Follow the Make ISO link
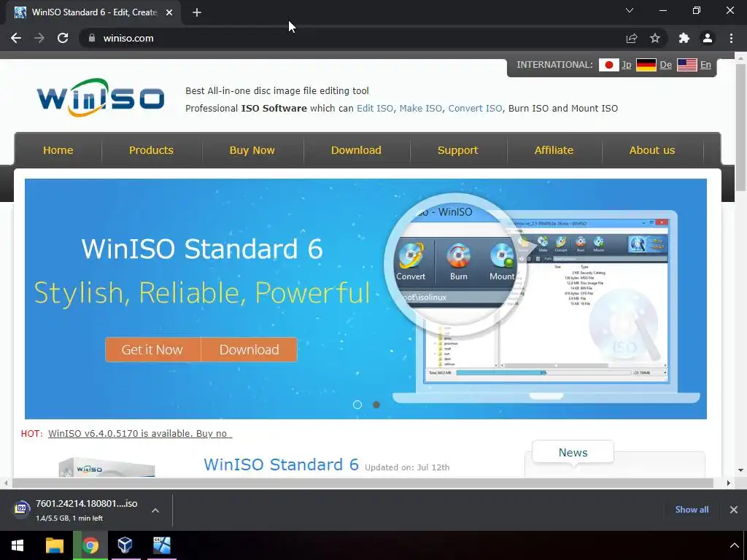Viewport: 747px width, 560px height. coord(421,108)
